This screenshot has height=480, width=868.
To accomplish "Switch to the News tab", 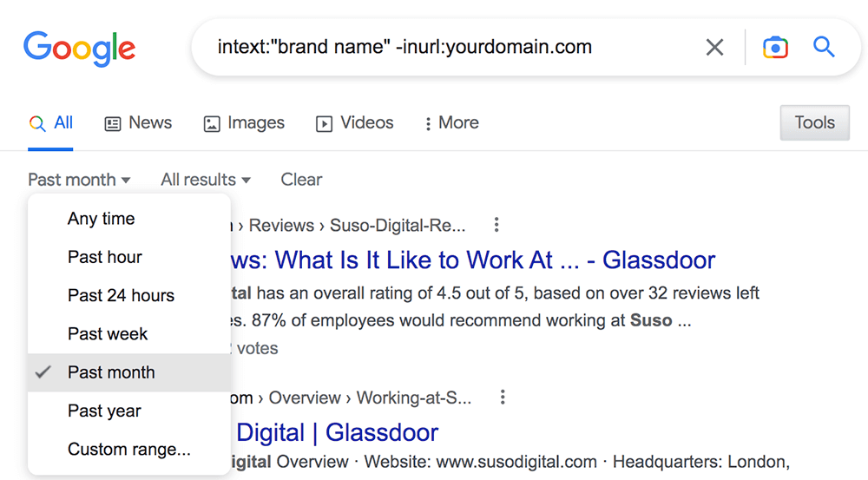I will pyautogui.click(x=138, y=123).
